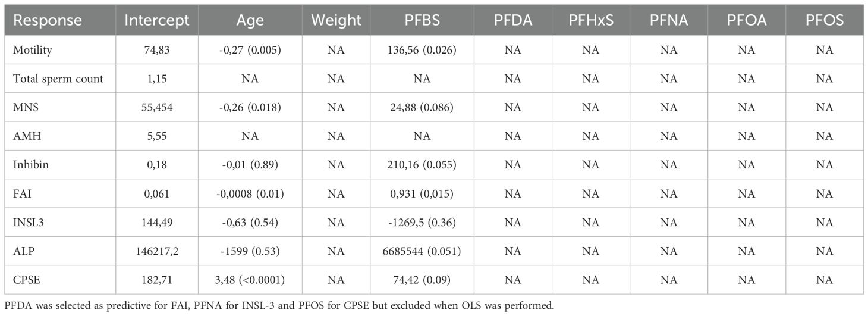The image size is (868, 316).
Task: Select the PFBS column header
Action: pos(422,20)
